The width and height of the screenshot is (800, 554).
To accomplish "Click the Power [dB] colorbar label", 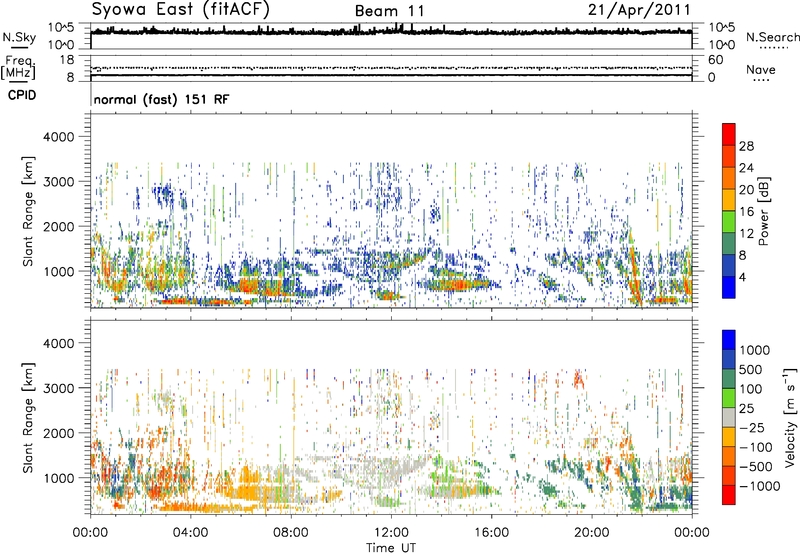I will pyautogui.click(x=763, y=211).
